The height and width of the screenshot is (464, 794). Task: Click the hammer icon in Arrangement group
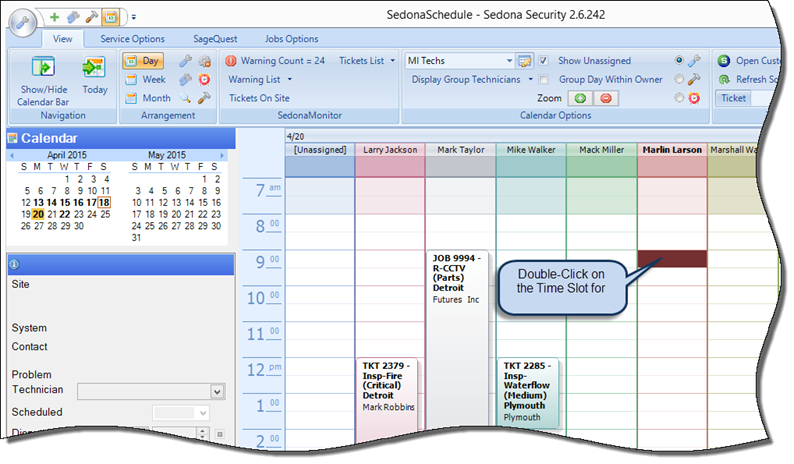click(205, 98)
